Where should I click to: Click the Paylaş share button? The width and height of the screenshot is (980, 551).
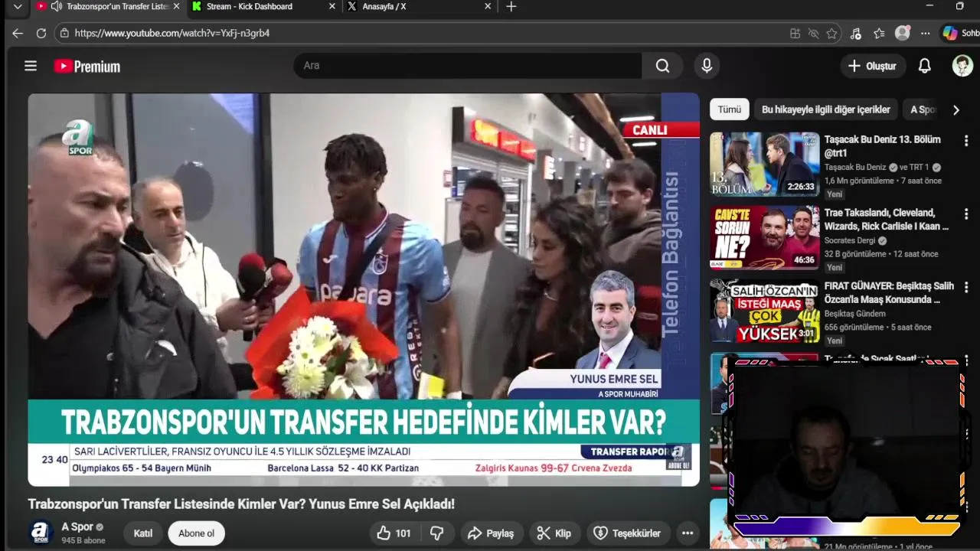[x=491, y=533]
